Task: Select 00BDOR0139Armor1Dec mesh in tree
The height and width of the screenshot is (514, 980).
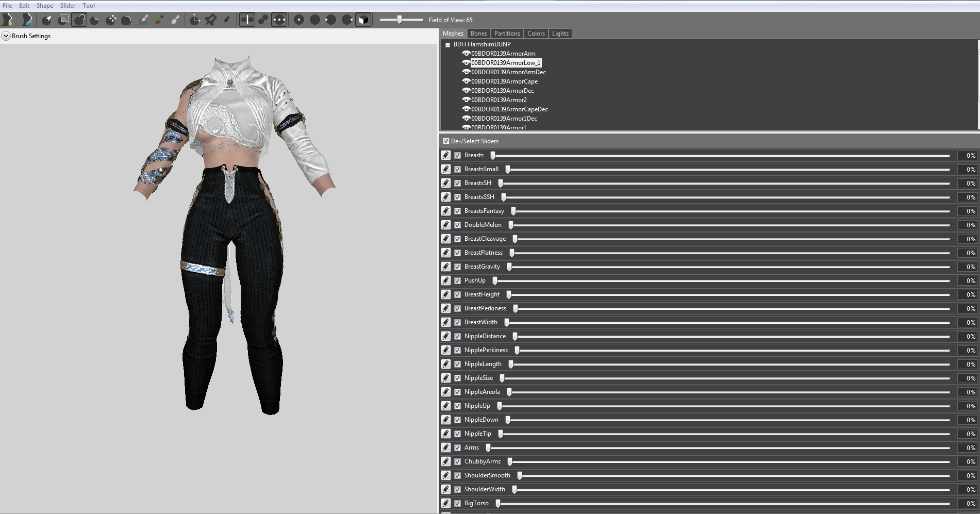Action: [x=504, y=119]
